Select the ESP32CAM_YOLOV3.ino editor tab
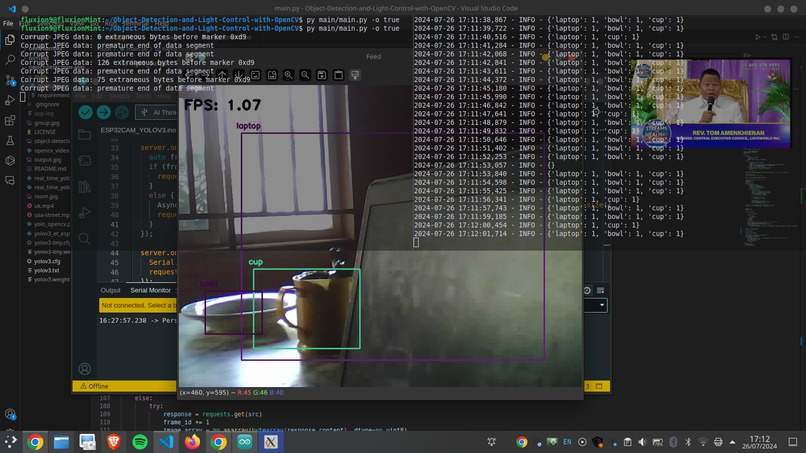The height and width of the screenshot is (453, 806). [138, 130]
